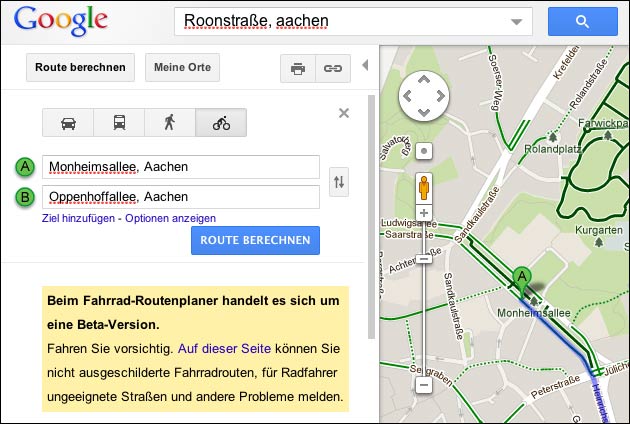Screen dimensions: 630x424
Task: Click the Rolandplatz label on map
Action: tap(552, 149)
